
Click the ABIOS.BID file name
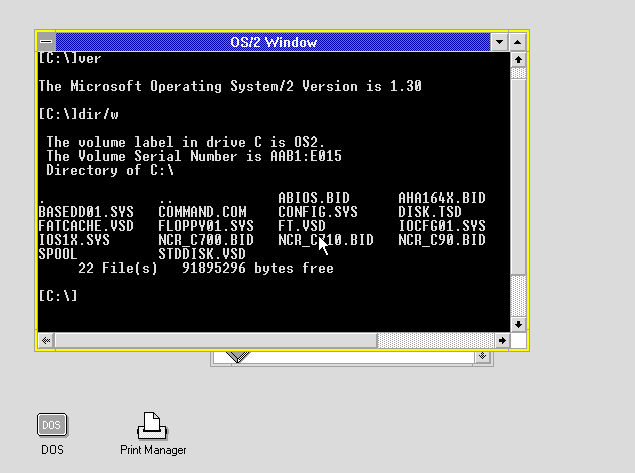314,198
